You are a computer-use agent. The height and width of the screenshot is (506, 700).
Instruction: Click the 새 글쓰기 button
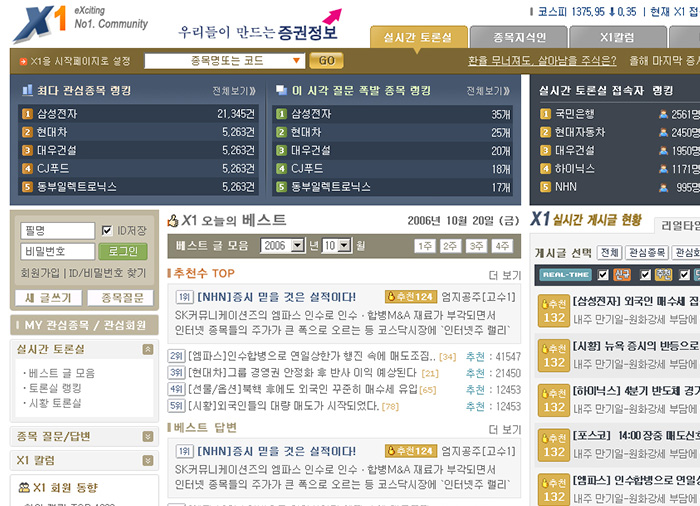coord(49,298)
